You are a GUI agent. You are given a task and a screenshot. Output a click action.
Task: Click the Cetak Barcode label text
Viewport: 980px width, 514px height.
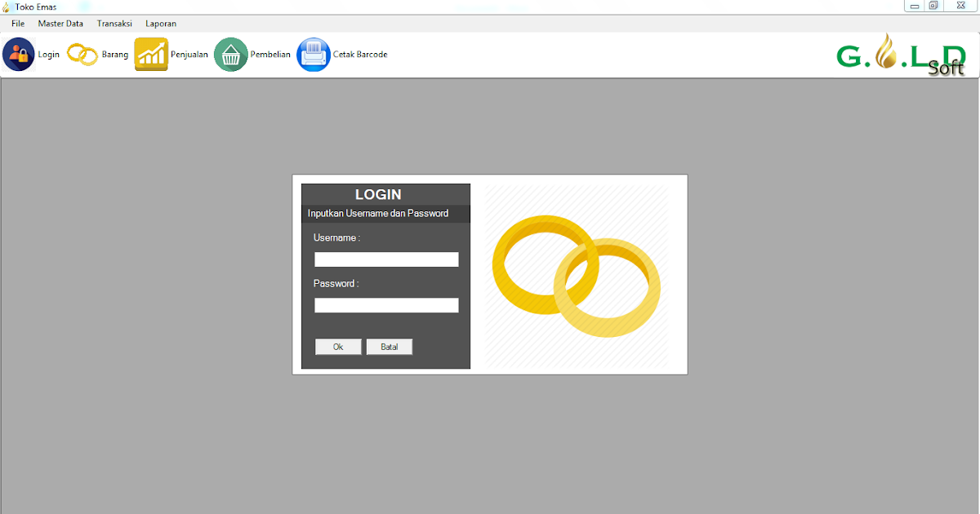pyautogui.click(x=360, y=54)
